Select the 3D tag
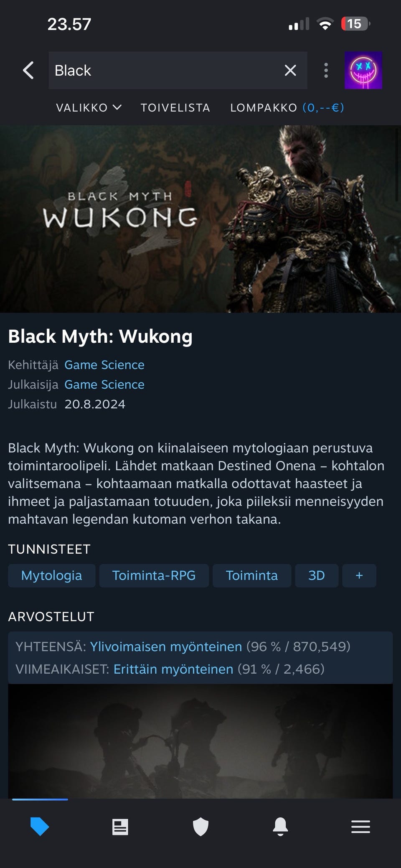This screenshot has width=401, height=868. (x=317, y=575)
